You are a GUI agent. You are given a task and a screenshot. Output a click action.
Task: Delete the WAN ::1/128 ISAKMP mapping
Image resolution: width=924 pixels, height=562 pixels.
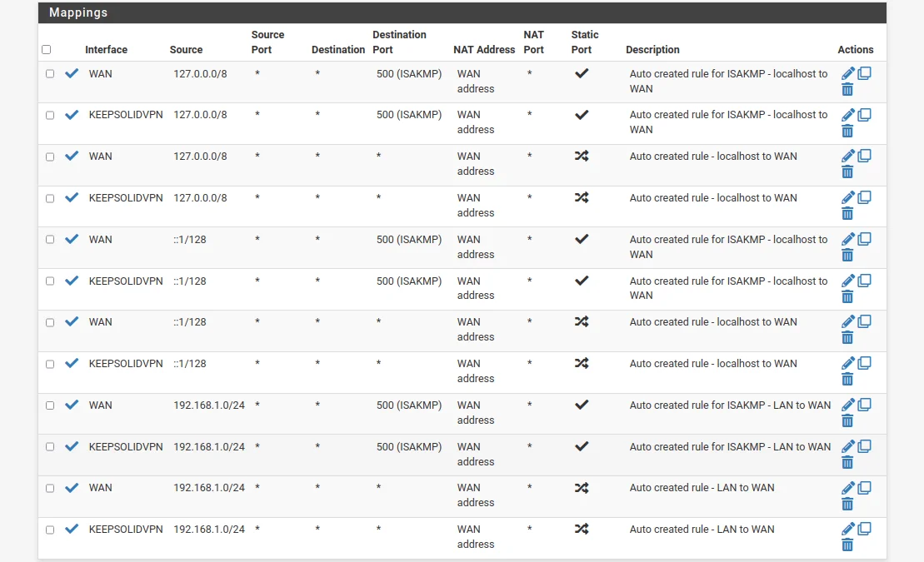[x=847, y=255]
